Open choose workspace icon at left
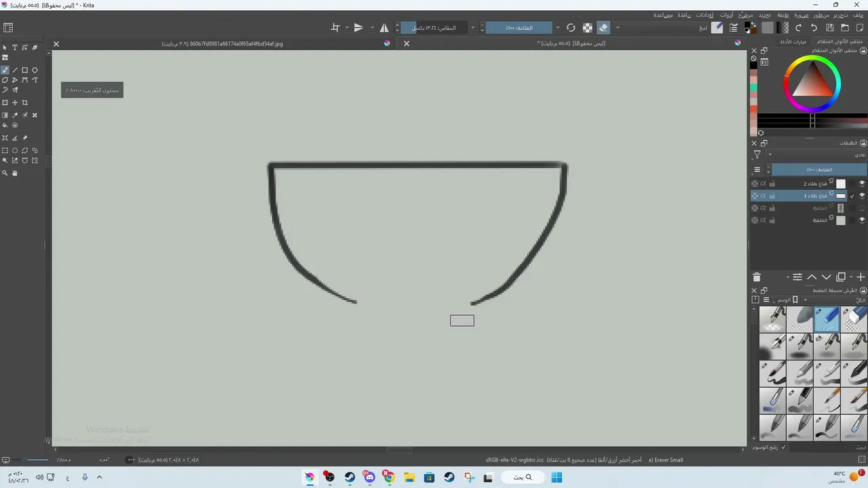Image resolution: width=868 pixels, height=488 pixels. tap(8, 28)
